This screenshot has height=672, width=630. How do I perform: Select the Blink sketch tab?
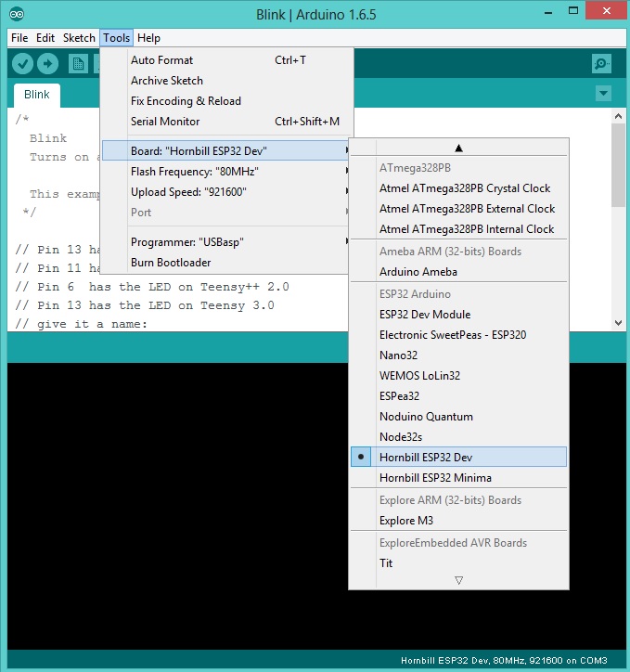[x=37, y=95]
